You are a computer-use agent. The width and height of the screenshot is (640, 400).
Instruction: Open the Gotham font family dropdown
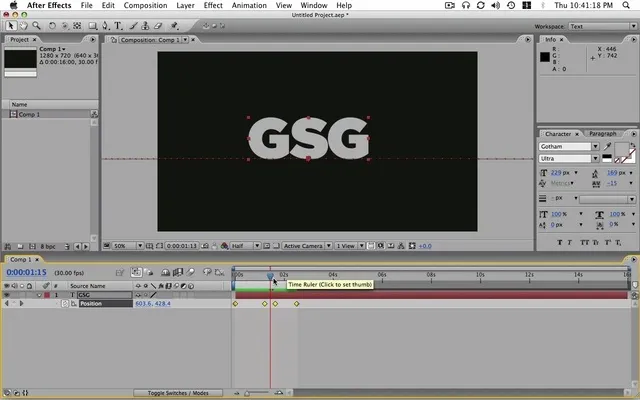coord(569,147)
